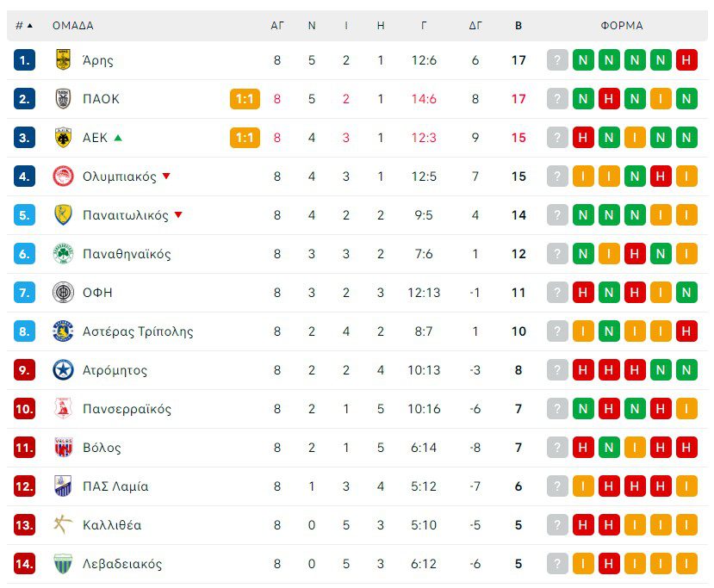The image size is (714, 588).
Task: Click the red rank 14 badge
Action: [x=24, y=564]
